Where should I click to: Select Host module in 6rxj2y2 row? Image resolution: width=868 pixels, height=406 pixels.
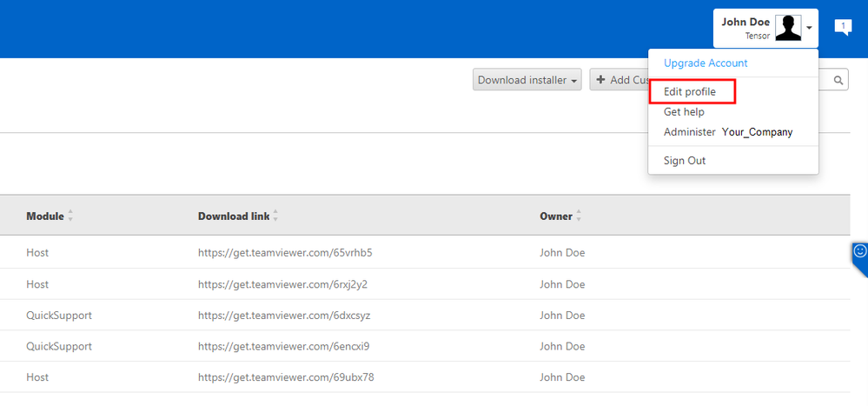tap(37, 284)
